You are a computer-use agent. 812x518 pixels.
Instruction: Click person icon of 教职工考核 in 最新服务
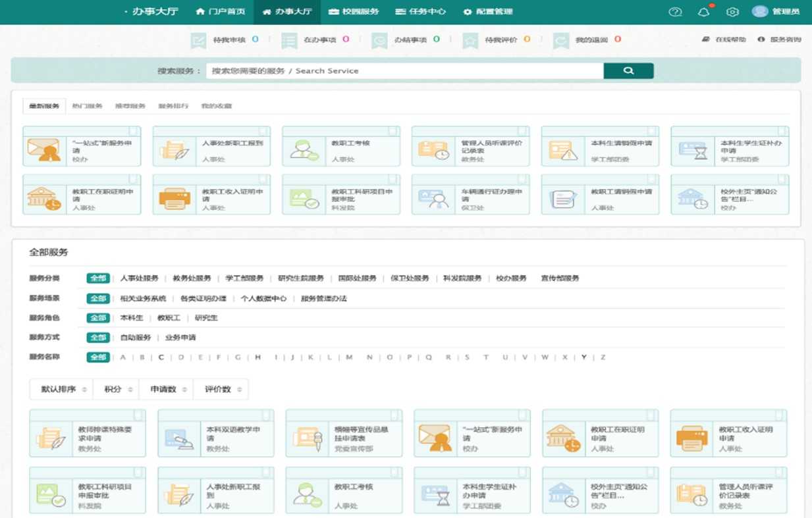304,150
